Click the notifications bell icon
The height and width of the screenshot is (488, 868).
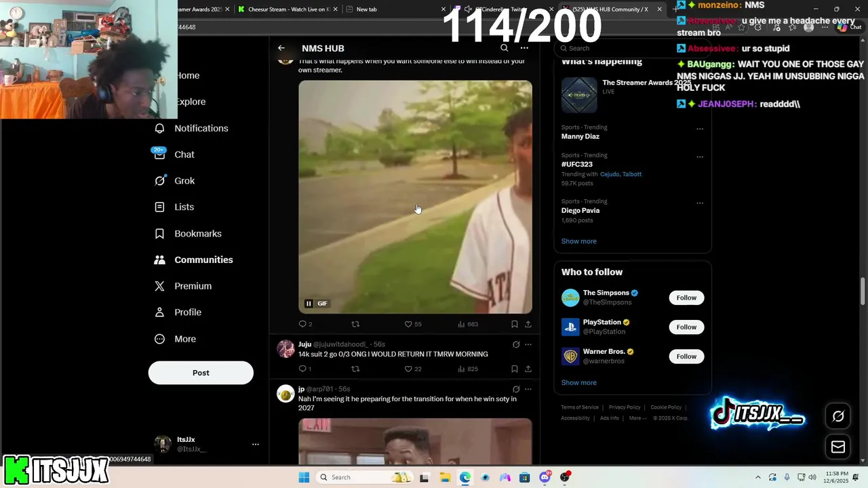pos(159,128)
